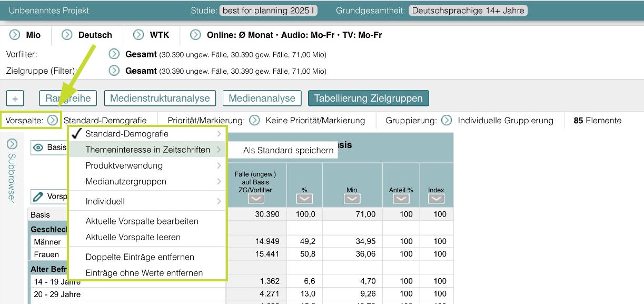
Task: Open the Priorität/Markierung dropdown
Action: pyautogui.click(x=254, y=120)
